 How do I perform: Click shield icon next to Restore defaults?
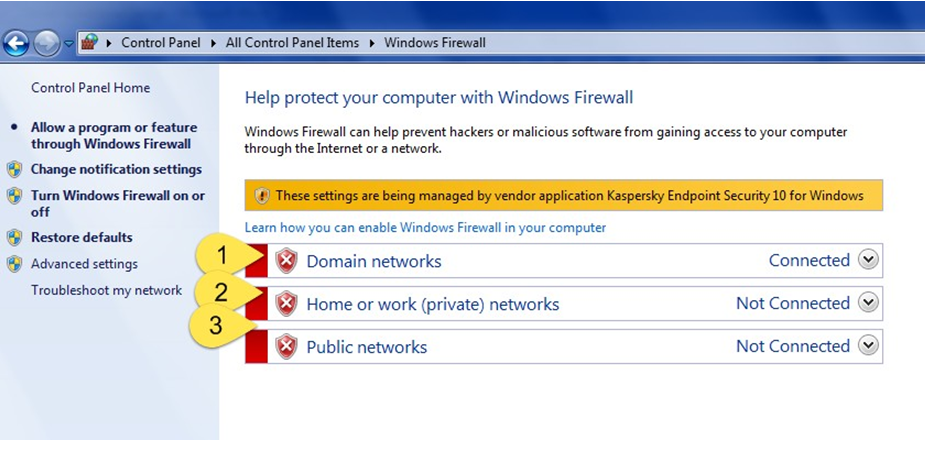coord(15,237)
